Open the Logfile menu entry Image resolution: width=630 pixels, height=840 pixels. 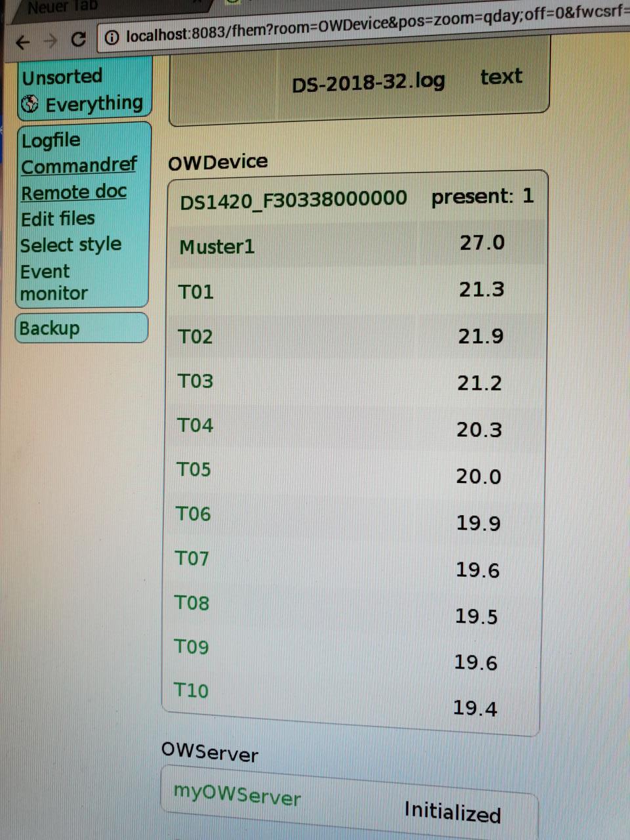(51, 140)
